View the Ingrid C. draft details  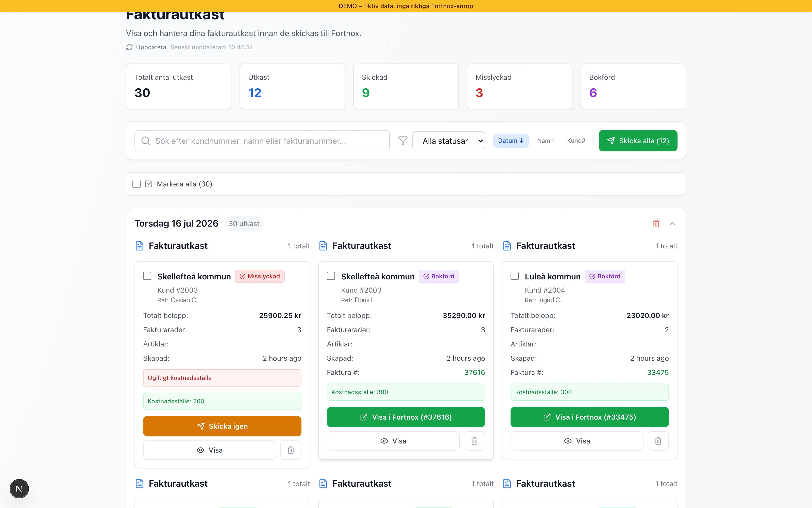[577, 441]
